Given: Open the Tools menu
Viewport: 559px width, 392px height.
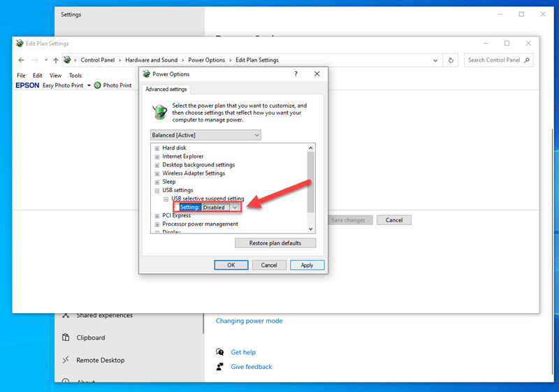Looking at the screenshot, I should coord(75,75).
